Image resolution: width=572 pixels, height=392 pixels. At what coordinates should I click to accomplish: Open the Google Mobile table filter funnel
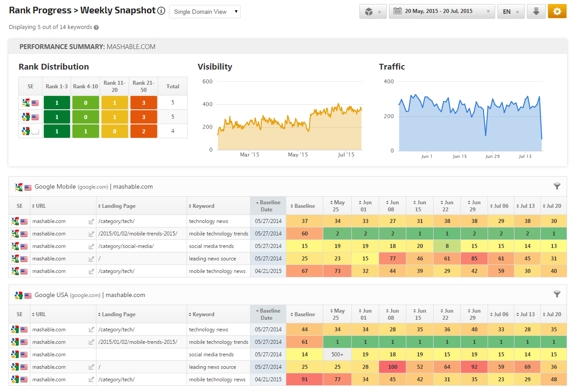[x=557, y=186]
